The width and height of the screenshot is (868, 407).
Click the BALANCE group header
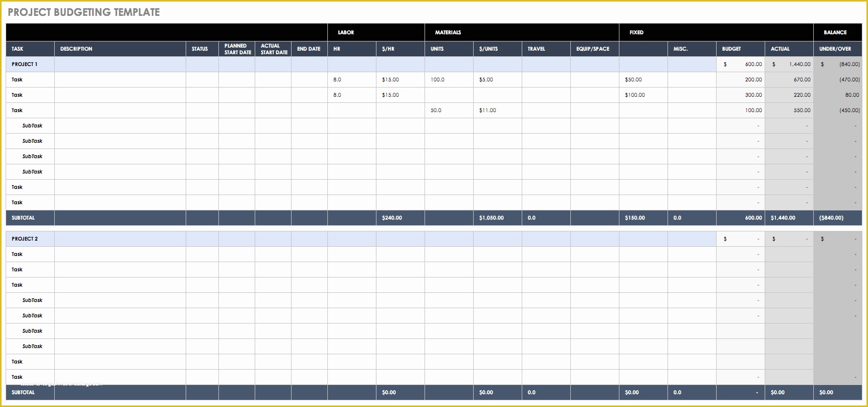coord(837,32)
